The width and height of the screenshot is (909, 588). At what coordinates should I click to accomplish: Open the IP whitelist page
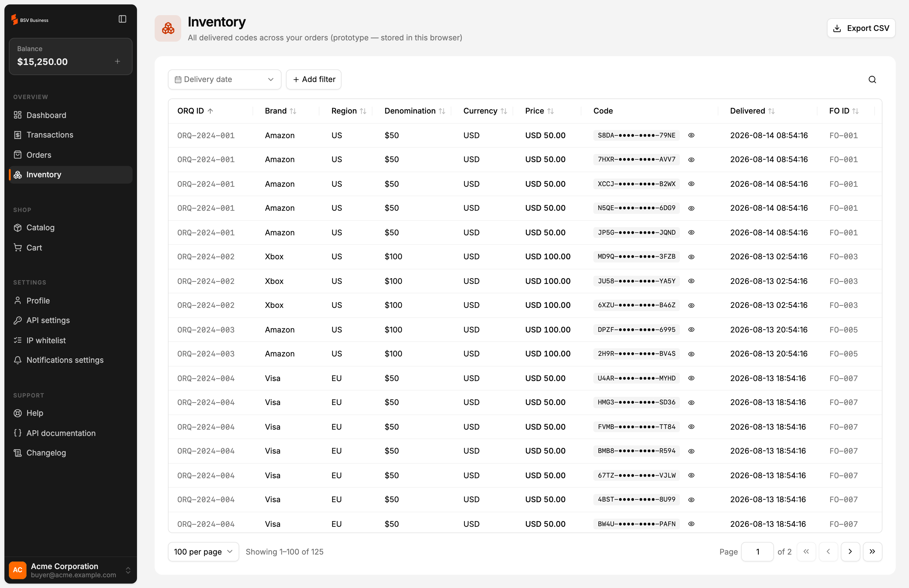tap(71, 340)
